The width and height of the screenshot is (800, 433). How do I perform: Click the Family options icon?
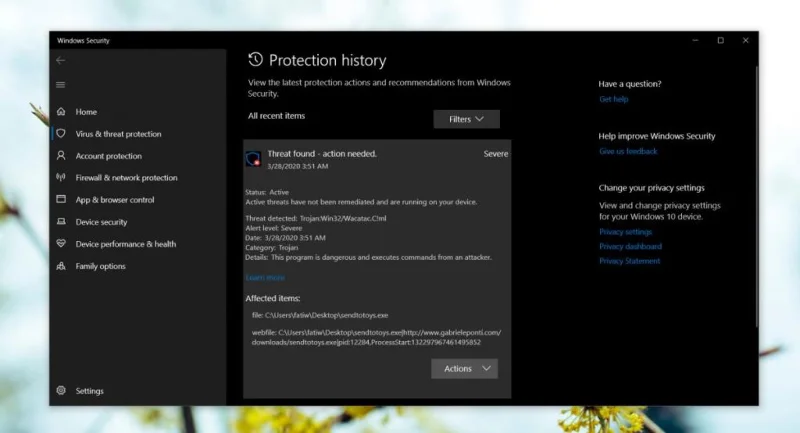[x=61, y=266]
